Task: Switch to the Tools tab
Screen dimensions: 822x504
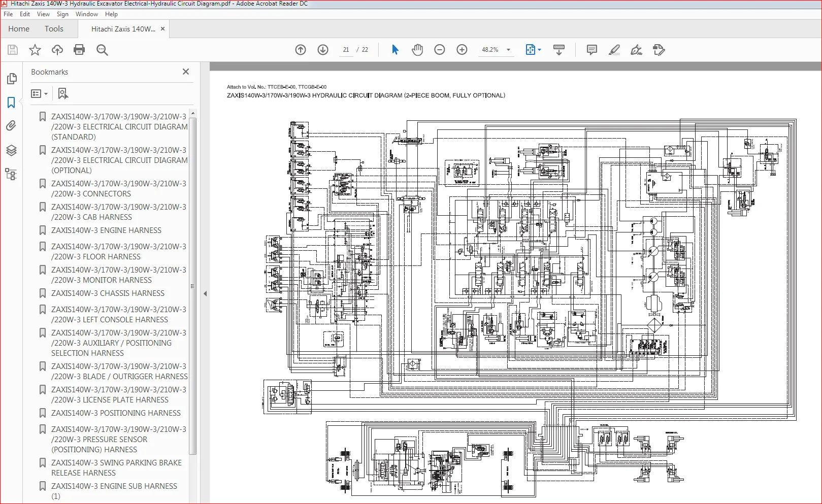Action: point(54,29)
